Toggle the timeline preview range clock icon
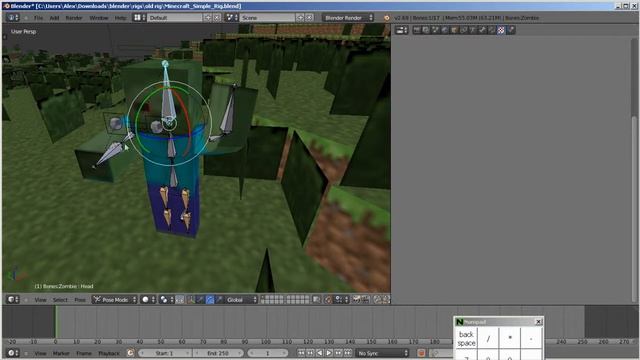Viewport: 640px width, 360px height. pyautogui.click(x=130, y=353)
